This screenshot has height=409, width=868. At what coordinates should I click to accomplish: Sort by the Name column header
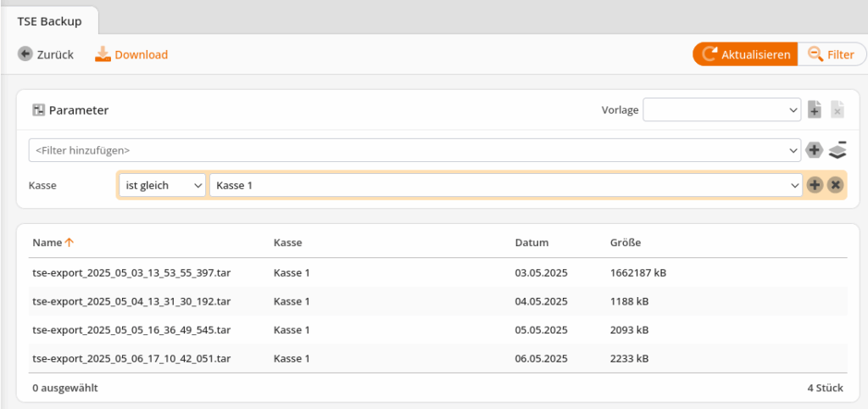(x=47, y=242)
